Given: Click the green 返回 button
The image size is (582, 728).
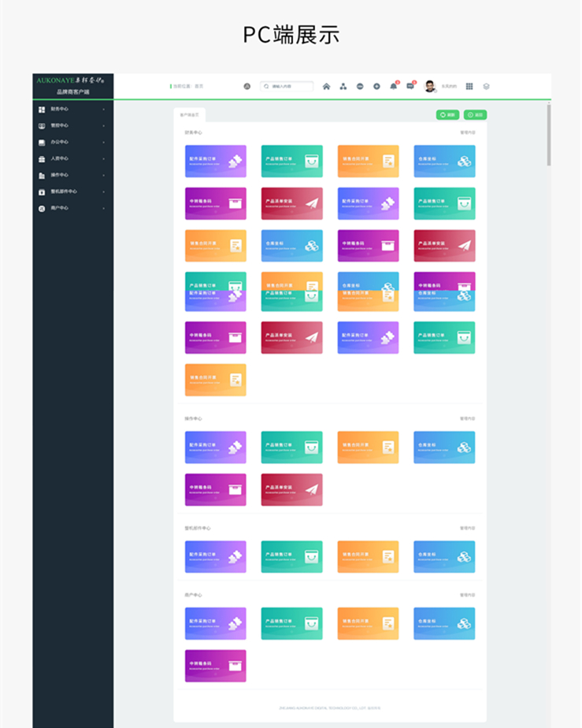Looking at the screenshot, I should click(x=475, y=115).
